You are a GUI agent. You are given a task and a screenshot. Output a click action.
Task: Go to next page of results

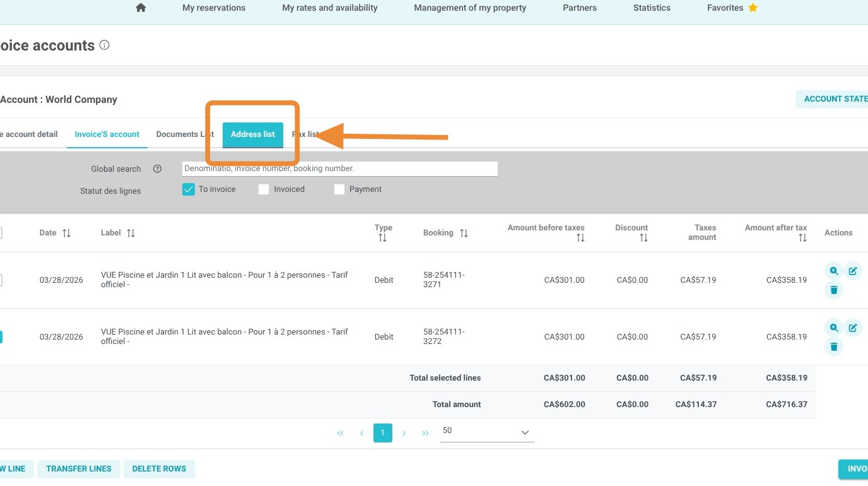(x=404, y=433)
